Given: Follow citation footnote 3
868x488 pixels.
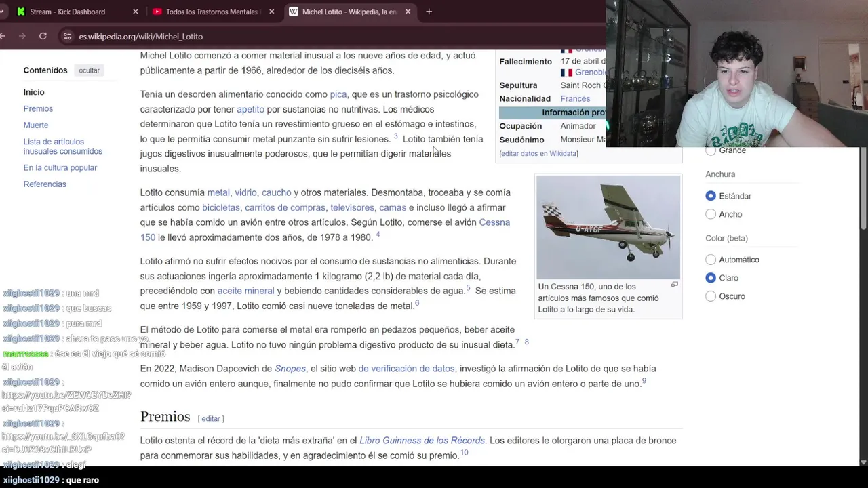Looking at the screenshot, I should (x=395, y=136).
